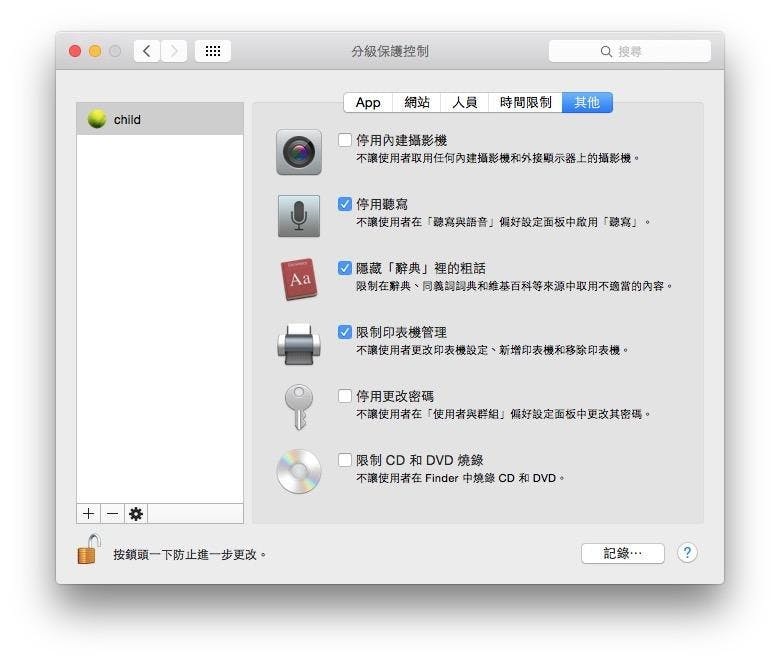The height and width of the screenshot is (664, 780).
Task: Click the CD/DVD disc icon
Action: [x=298, y=472]
